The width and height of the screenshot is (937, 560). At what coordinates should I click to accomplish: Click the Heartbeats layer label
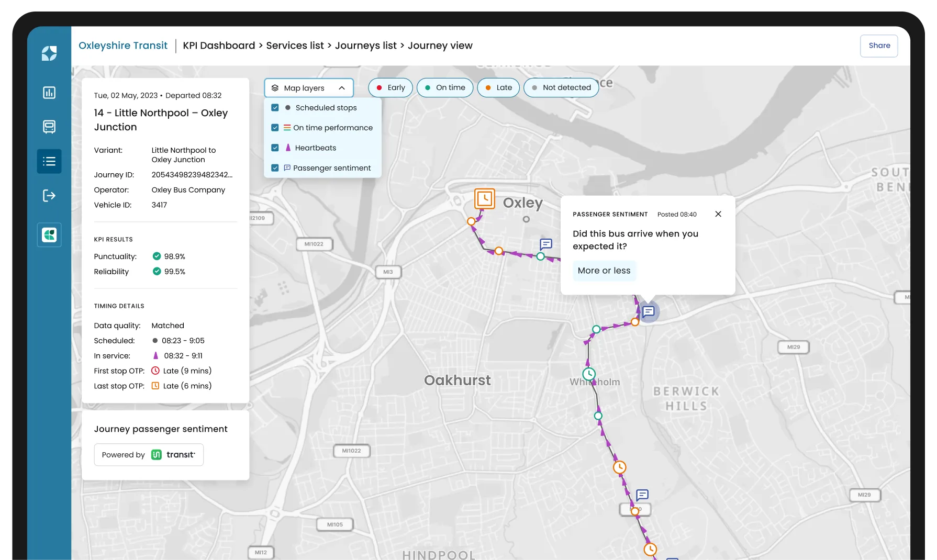point(316,148)
